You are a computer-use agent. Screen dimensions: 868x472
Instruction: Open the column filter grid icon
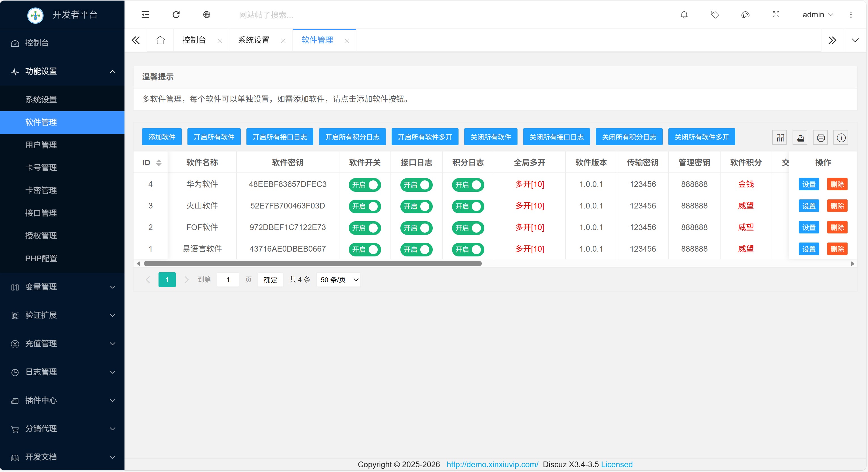pos(780,138)
